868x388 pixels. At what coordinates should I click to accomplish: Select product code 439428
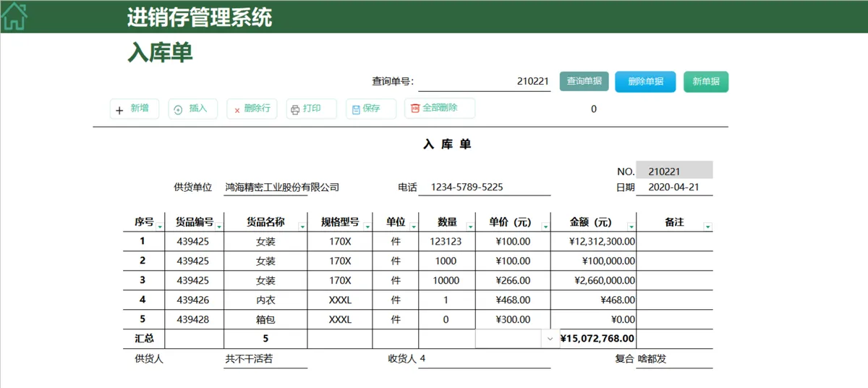point(192,320)
